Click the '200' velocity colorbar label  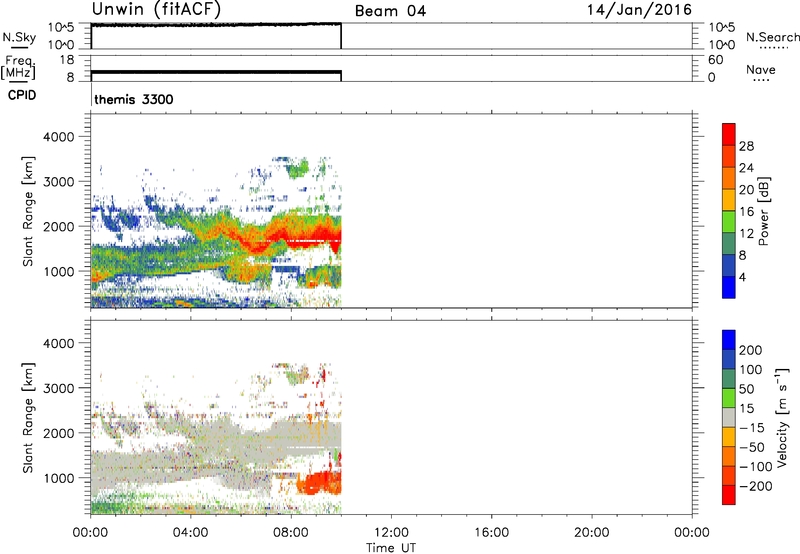[x=751, y=350]
